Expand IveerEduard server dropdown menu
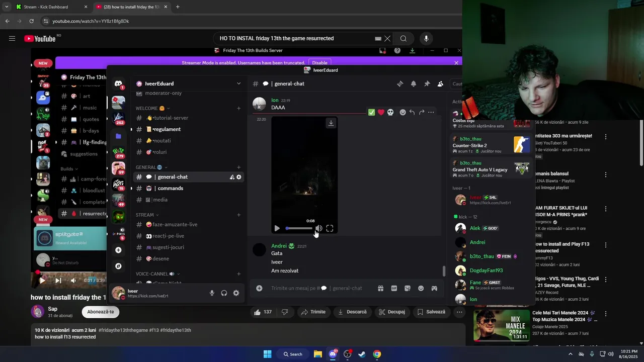This screenshot has height=362, width=644. [x=238, y=83]
